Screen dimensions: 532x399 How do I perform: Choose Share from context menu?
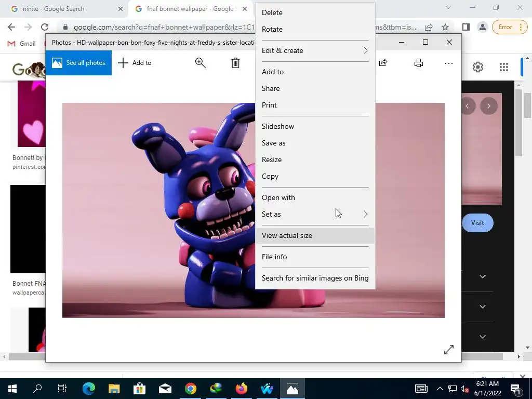[x=315, y=88]
